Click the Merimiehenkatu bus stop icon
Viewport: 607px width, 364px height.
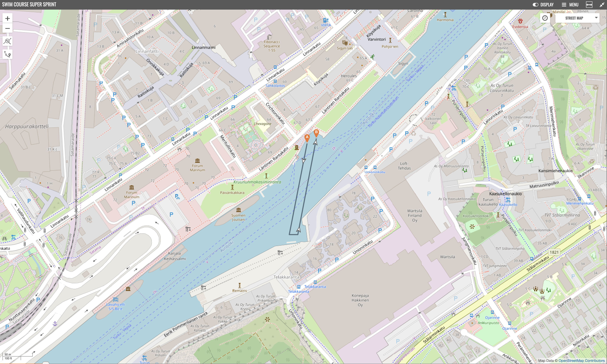[x=579, y=199]
